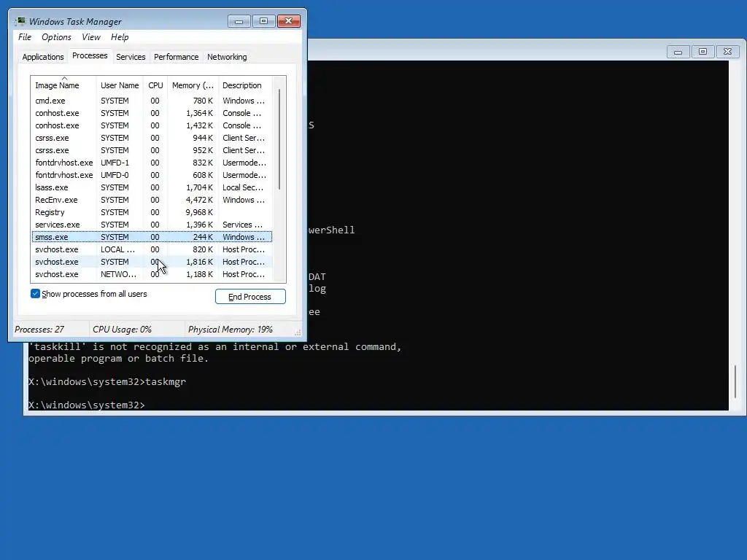Switch to the Performance tab

tap(177, 57)
